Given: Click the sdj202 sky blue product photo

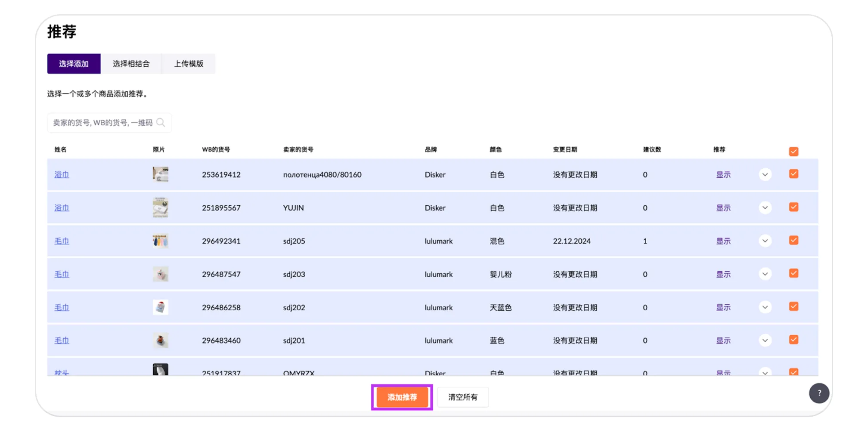Looking at the screenshot, I should tap(160, 307).
